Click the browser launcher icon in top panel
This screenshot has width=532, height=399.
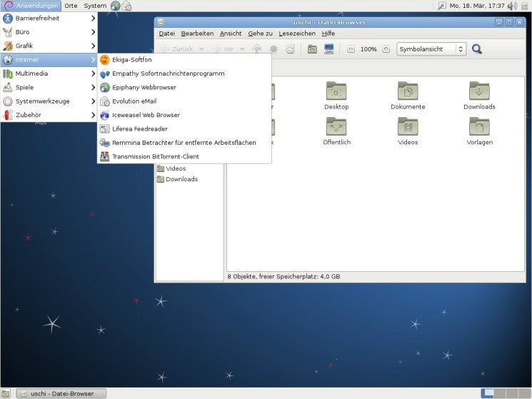pyautogui.click(x=116, y=6)
